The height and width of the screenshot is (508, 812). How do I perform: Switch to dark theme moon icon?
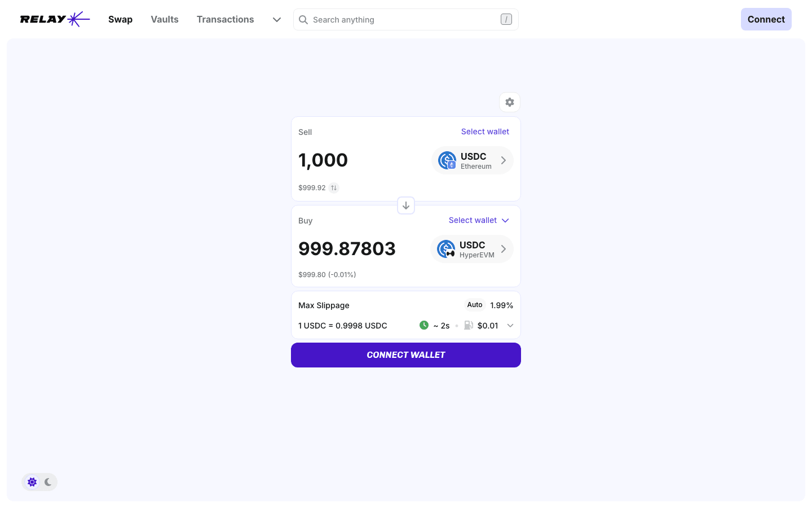click(48, 482)
